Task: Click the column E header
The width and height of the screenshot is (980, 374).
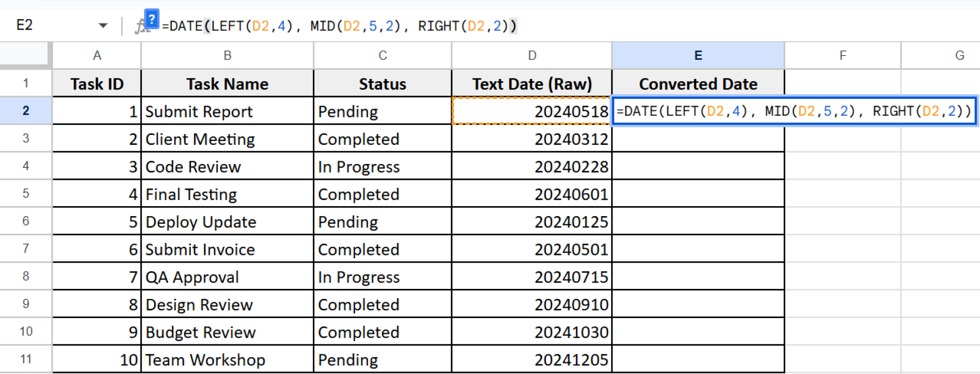Action: (x=698, y=55)
